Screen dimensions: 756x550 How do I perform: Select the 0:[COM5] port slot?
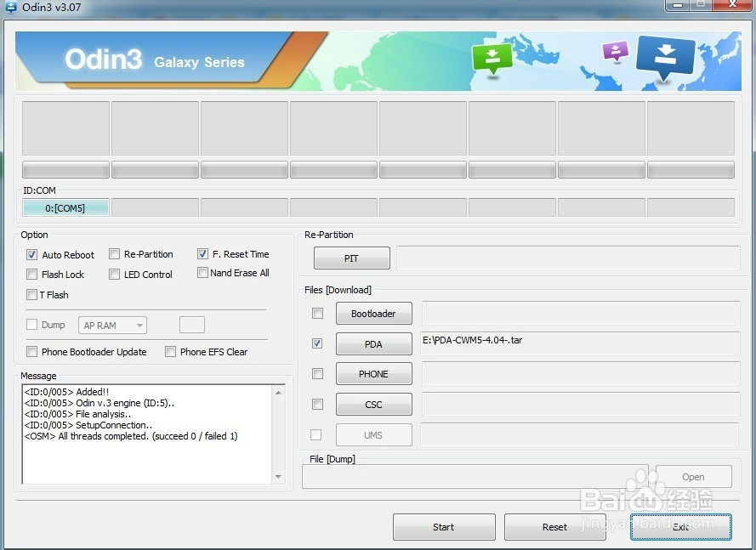[x=65, y=207]
